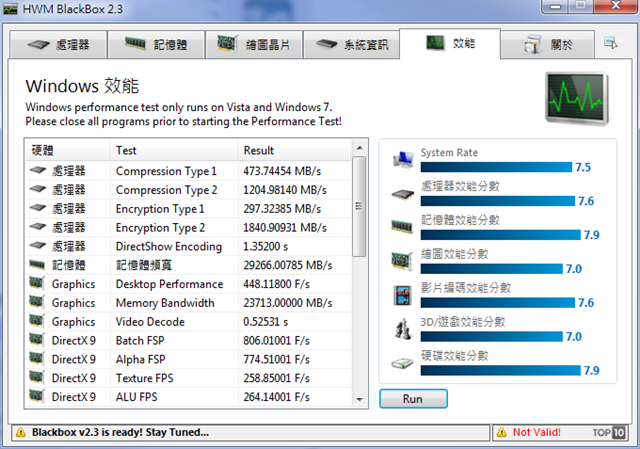This screenshot has width=640, height=449.
Task: Click the 處理器效能分數 chip icon
Action: pyautogui.click(x=403, y=194)
